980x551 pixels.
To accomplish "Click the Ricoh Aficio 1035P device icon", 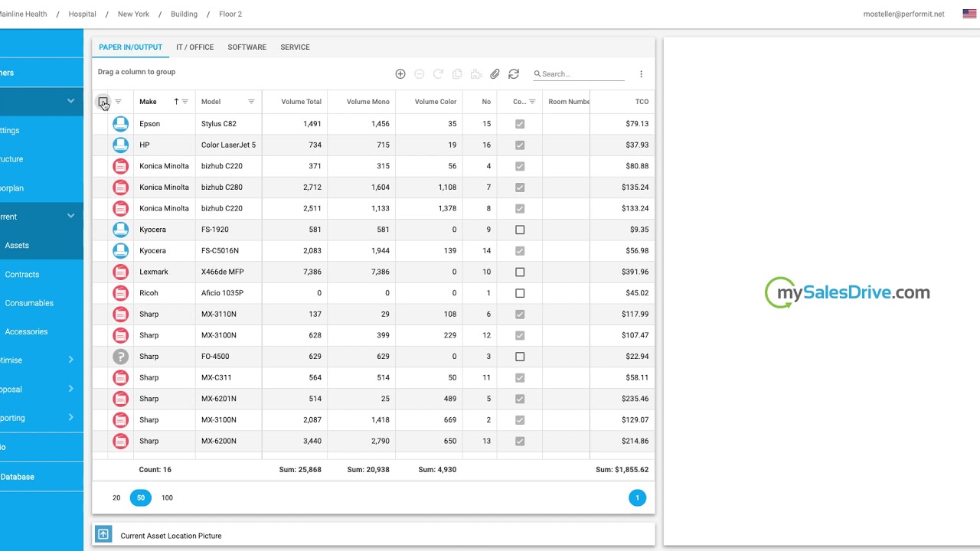I will click(x=120, y=293).
